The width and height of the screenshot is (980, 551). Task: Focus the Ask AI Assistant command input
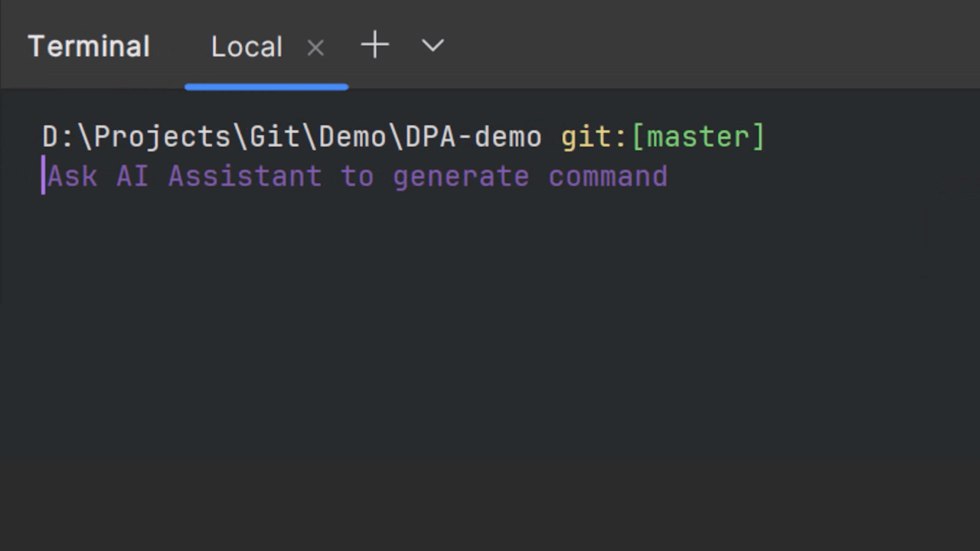[x=357, y=177]
